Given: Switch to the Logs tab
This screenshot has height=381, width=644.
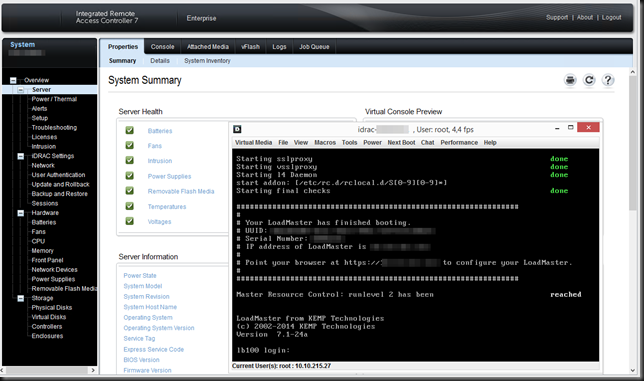Looking at the screenshot, I should tap(279, 47).
